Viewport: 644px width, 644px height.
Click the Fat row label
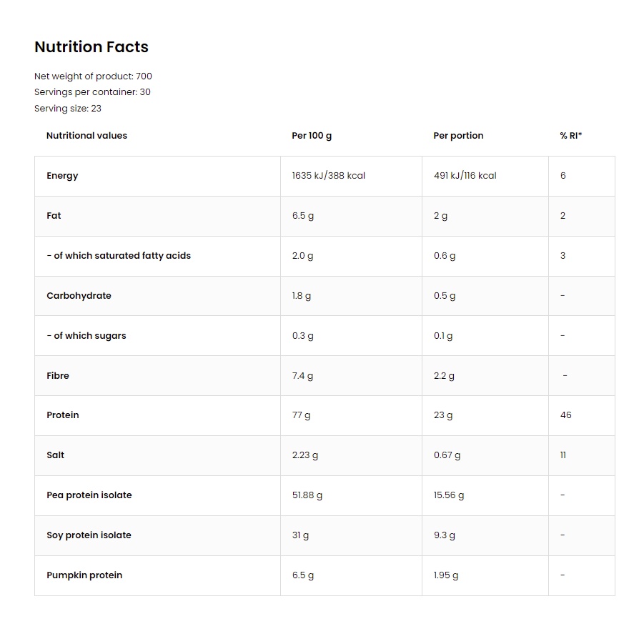[54, 216]
